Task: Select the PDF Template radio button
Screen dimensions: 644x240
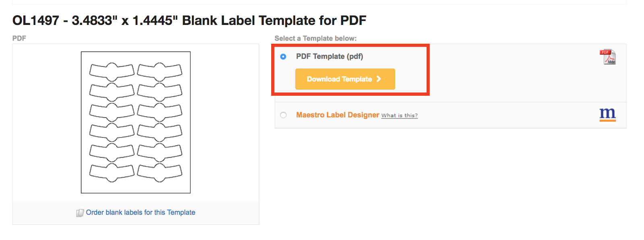Action: [283, 57]
